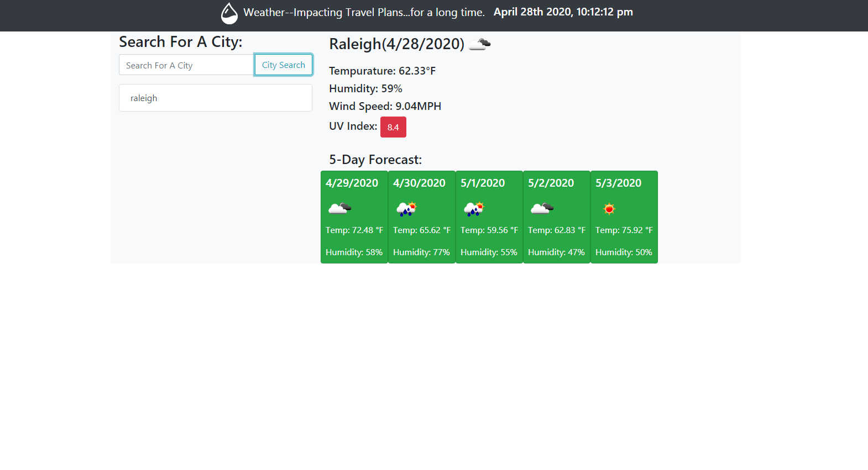Screen dimensions: 868x470
Task: Click the rain icon on 5/1/2020 card
Action: click(x=474, y=209)
